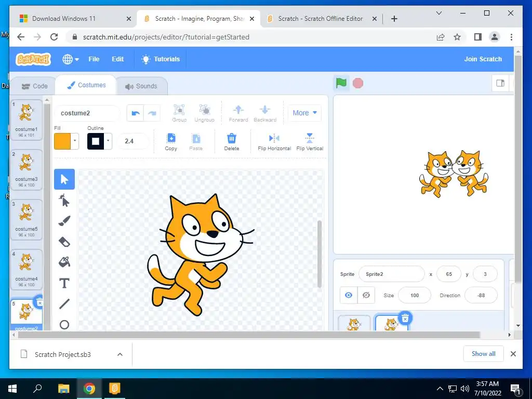This screenshot has width=532, height=399.
Task: Click the red stop button
Action: [358, 83]
